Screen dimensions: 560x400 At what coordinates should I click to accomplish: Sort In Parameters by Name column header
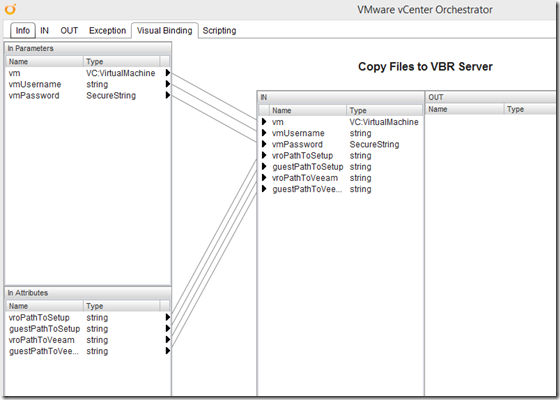(44, 61)
